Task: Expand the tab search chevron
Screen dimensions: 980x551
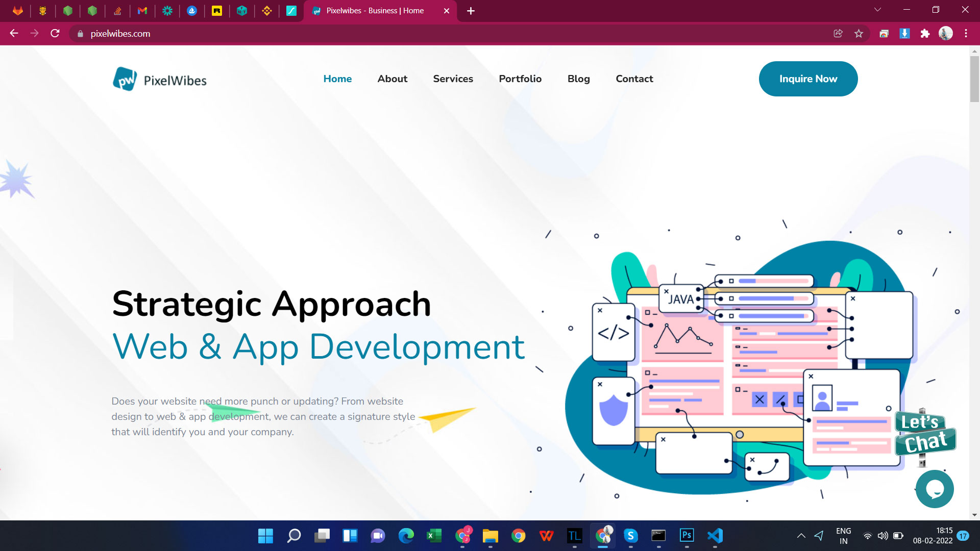Action: tap(877, 10)
